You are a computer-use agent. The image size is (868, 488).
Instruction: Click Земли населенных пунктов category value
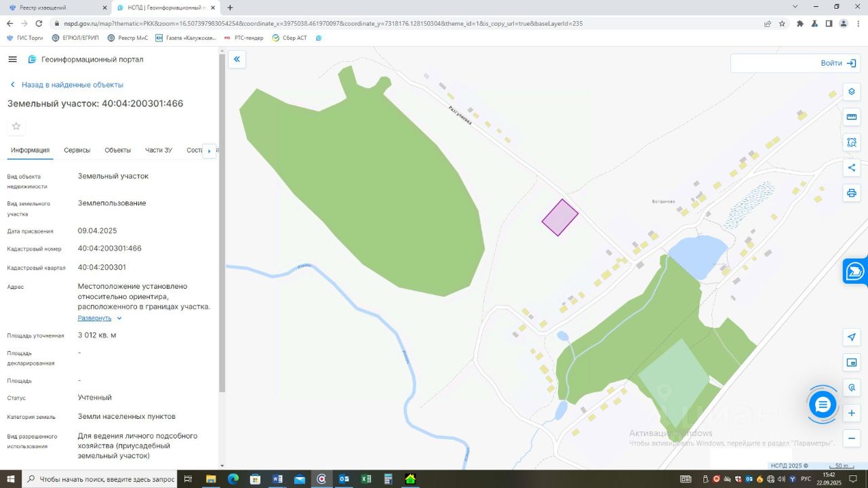(x=127, y=416)
